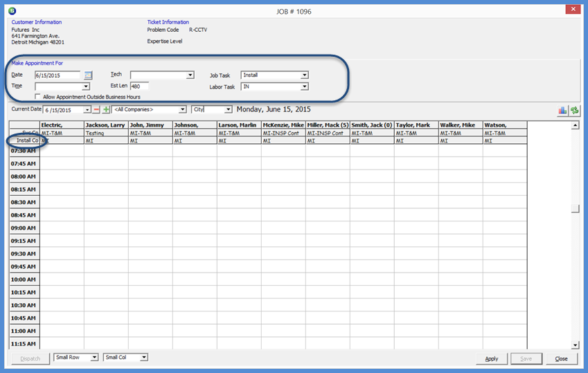588x373 pixels.
Task: Click the 10:45 AM time row label
Action: [x=24, y=318]
